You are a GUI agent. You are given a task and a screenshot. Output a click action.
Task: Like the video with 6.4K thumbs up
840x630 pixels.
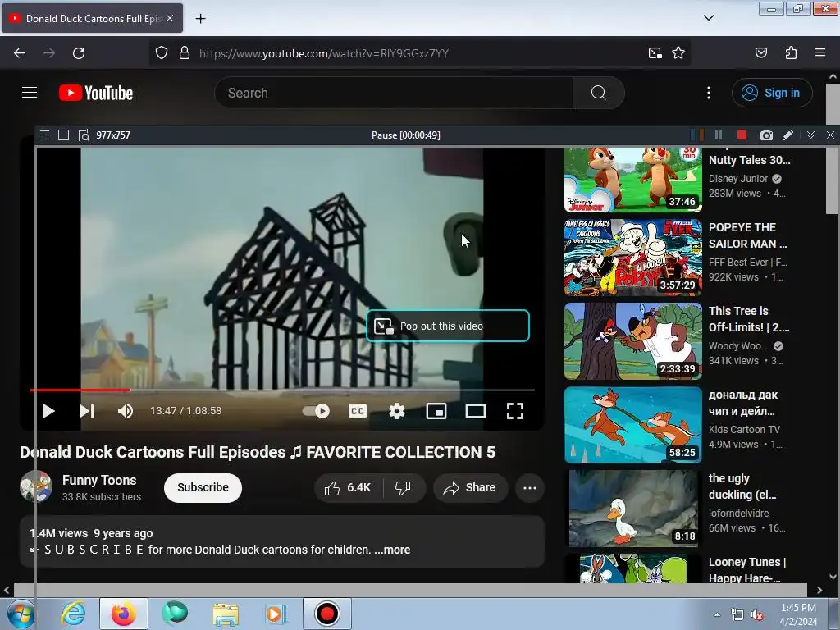coord(348,487)
